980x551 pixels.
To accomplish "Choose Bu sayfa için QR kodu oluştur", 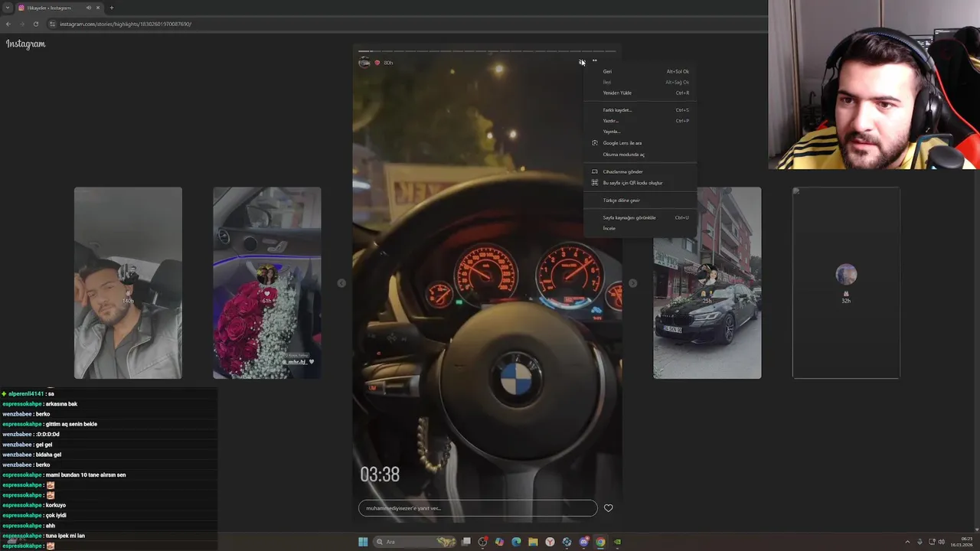I will [640, 183].
